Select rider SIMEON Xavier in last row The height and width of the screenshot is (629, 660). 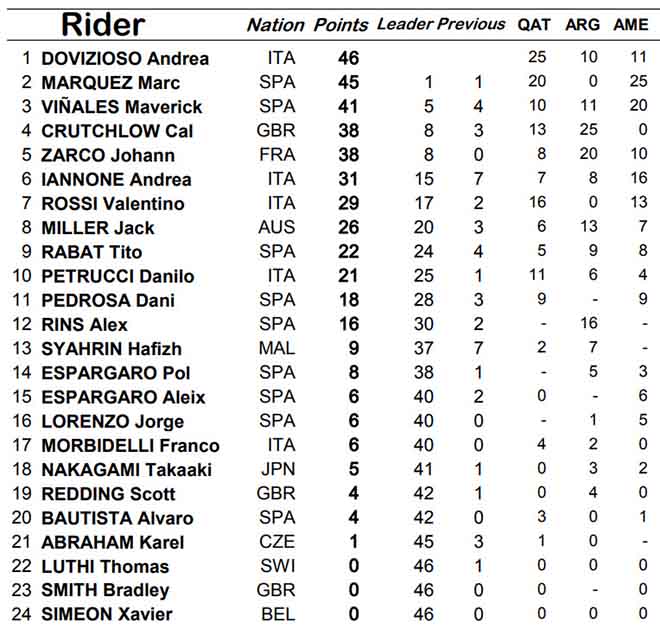point(107,615)
